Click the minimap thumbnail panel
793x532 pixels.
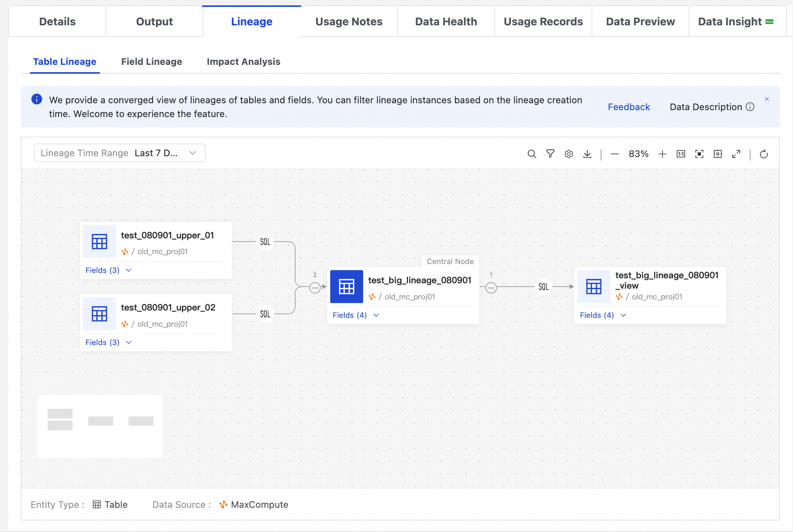coord(100,426)
